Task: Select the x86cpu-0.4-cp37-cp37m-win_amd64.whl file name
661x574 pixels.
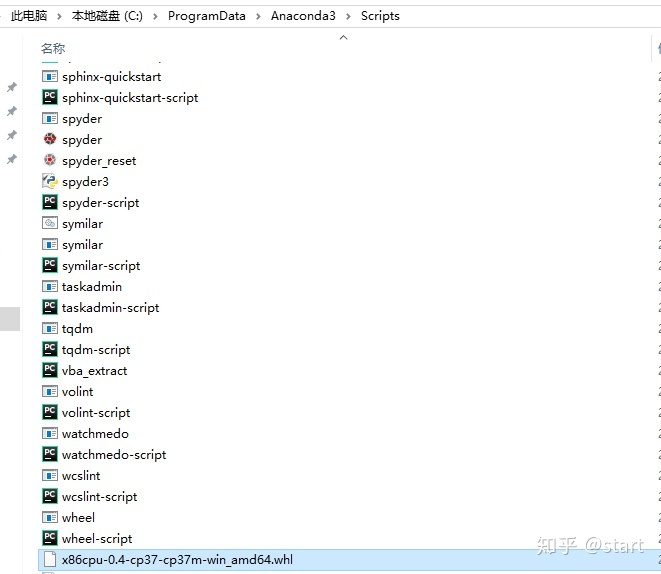Action: 177,560
